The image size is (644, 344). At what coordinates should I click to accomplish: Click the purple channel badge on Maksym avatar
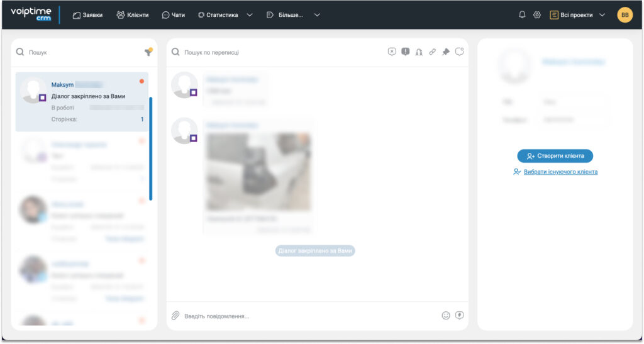[42, 97]
